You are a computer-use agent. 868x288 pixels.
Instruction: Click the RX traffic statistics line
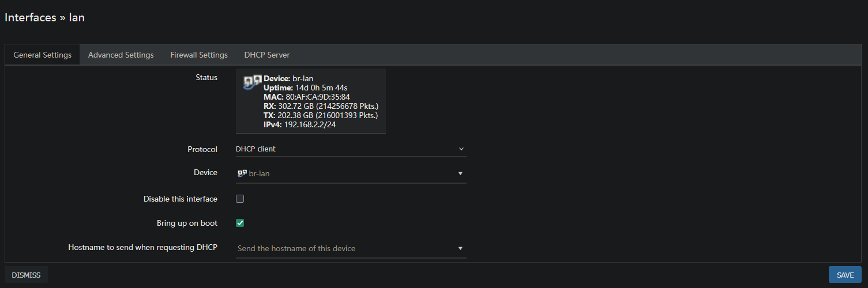coord(321,106)
